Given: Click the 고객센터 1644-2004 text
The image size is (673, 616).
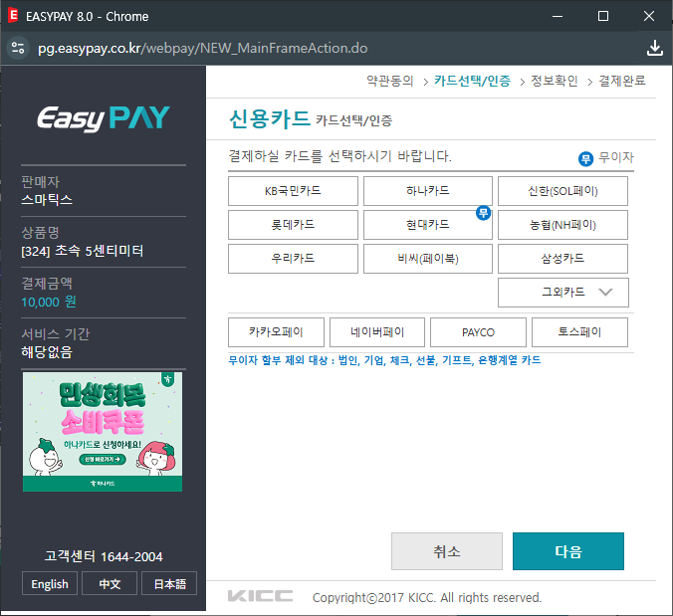Looking at the screenshot, I should [x=104, y=557].
